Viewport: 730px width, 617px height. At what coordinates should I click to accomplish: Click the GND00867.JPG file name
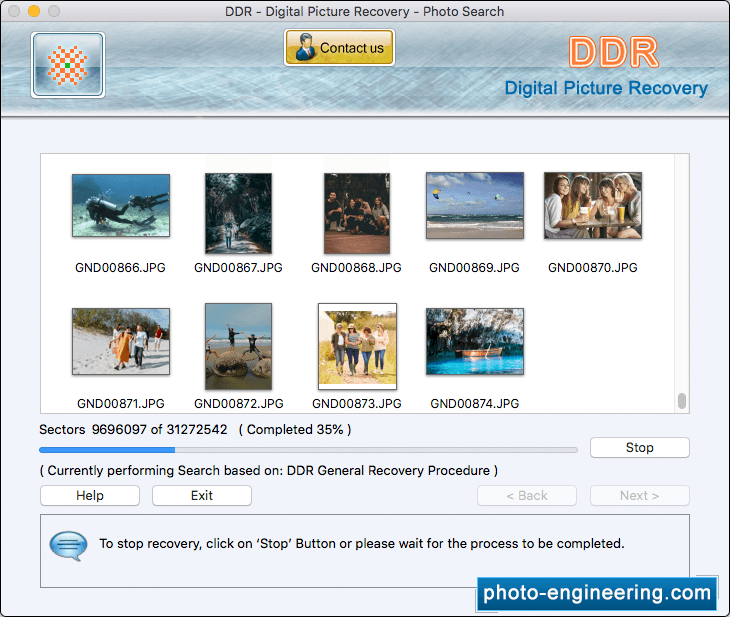pyautogui.click(x=238, y=268)
